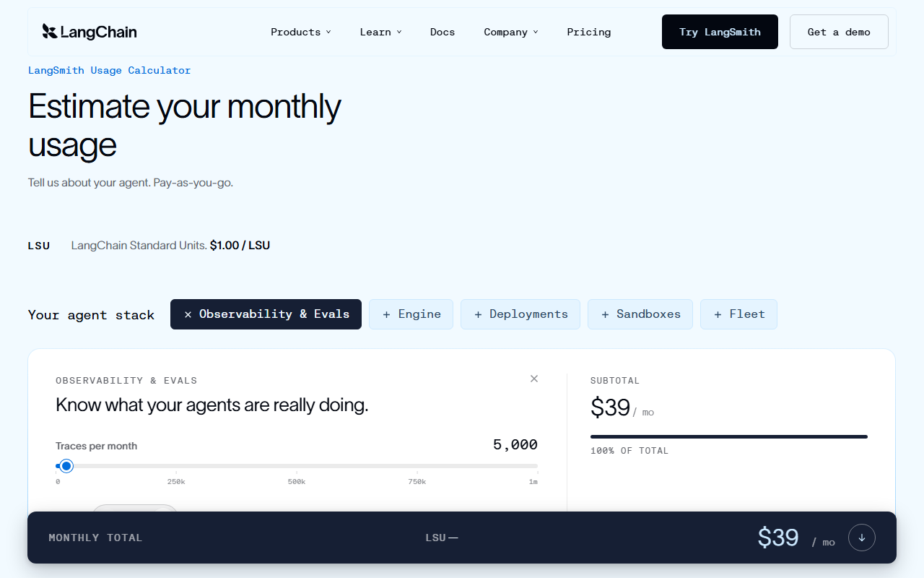This screenshot has height=578, width=924.
Task: Click the Try LangSmith button
Action: [x=720, y=32]
